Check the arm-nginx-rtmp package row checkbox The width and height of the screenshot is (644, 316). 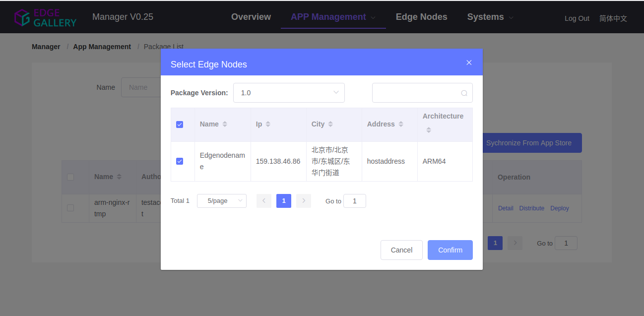(x=70, y=208)
